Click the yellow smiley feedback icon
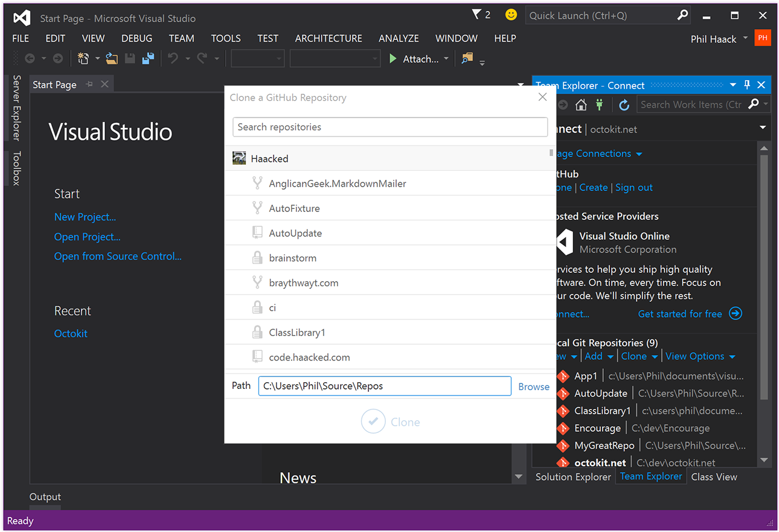The width and height of the screenshot is (779, 532). pyautogui.click(x=511, y=14)
